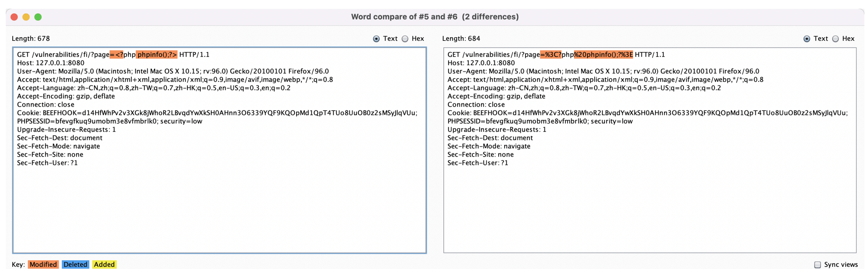This screenshot has height=269, width=868.
Task: Click the orange Modified key swatch
Action: click(x=43, y=264)
